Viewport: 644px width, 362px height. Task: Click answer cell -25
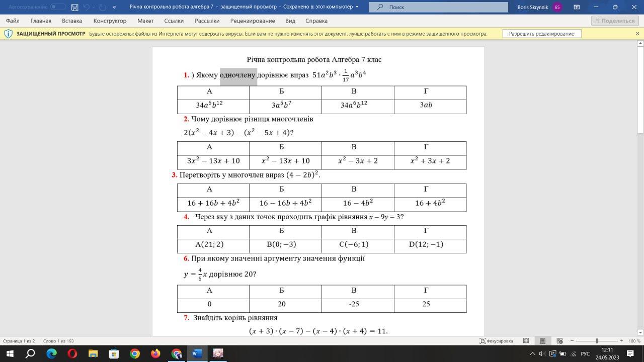[x=358, y=305]
